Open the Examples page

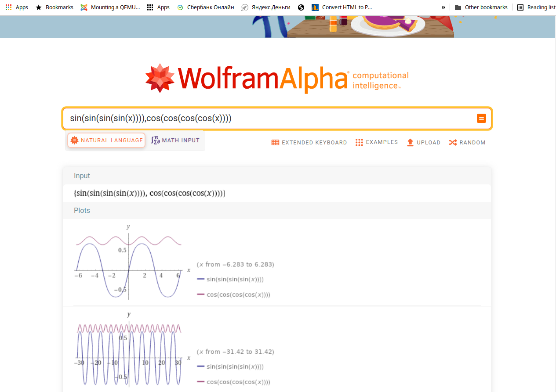(x=377, y=143)
